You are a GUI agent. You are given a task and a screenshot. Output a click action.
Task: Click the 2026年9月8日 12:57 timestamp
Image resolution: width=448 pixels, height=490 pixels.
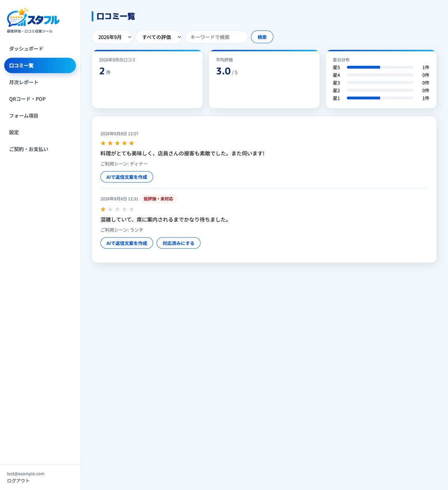pos(119,134)
